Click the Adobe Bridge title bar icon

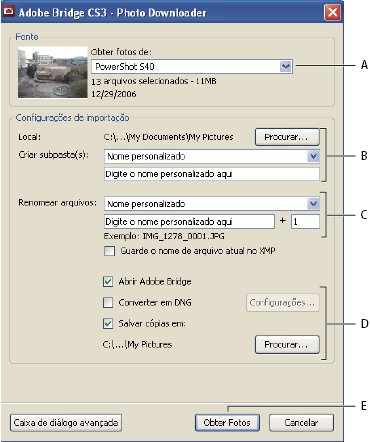coord(9,12)
